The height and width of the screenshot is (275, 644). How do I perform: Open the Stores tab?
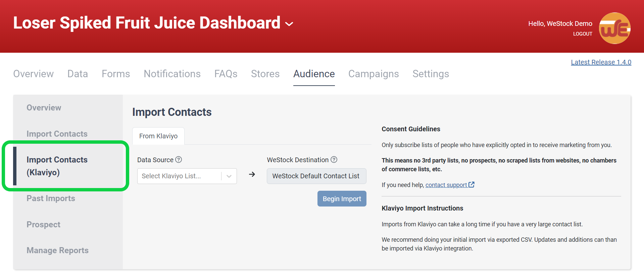pyautogui.click(x=265, y=74)
